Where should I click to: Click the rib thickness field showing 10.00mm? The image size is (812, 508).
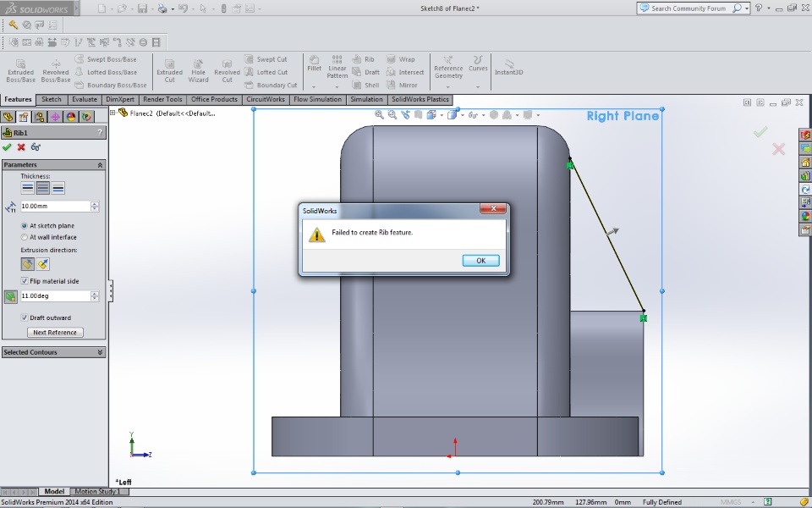point(55,207)
